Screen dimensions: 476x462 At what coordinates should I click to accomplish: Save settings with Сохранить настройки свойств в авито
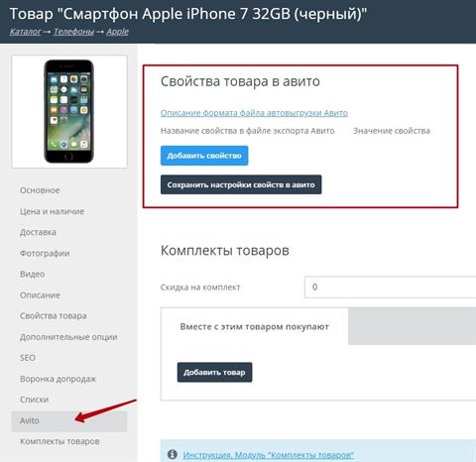241,184
